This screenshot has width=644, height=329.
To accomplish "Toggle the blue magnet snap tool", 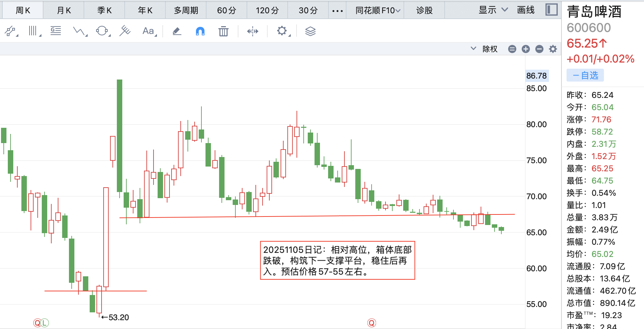I will click(x=200, y=31).
